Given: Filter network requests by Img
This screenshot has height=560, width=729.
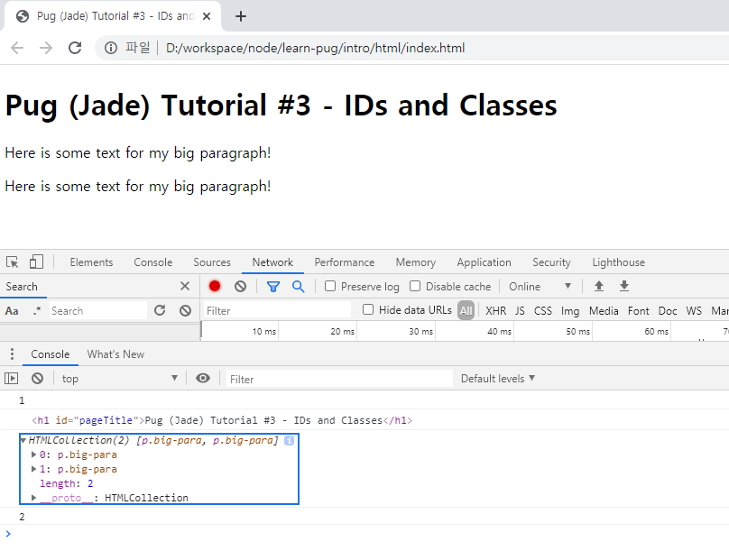Looking at the screenshot, I should point(570,311).
